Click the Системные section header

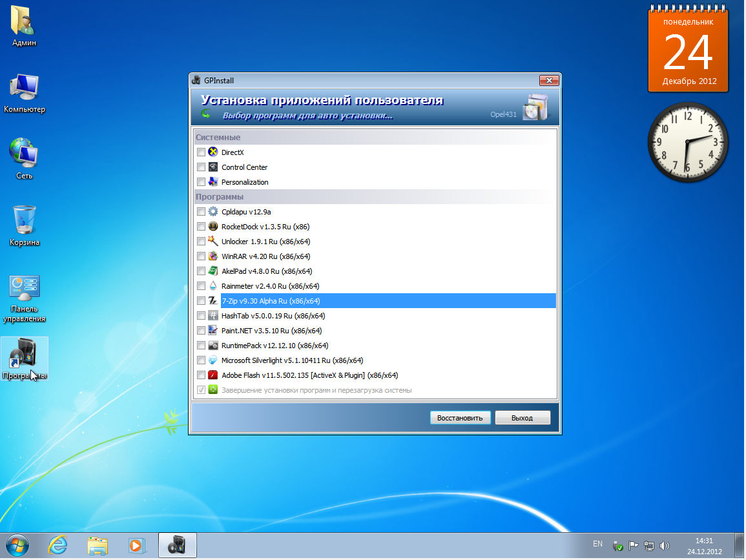click(218, 138)
